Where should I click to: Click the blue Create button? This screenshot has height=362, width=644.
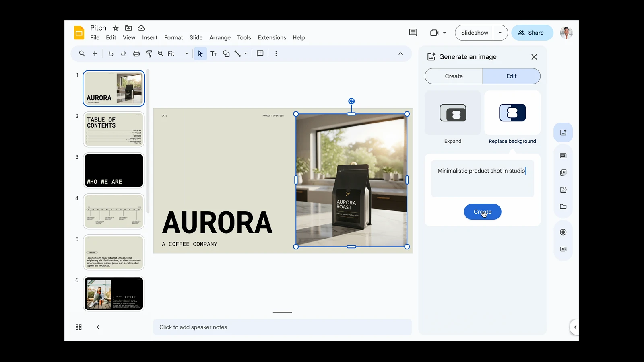(x=483, y=212)
